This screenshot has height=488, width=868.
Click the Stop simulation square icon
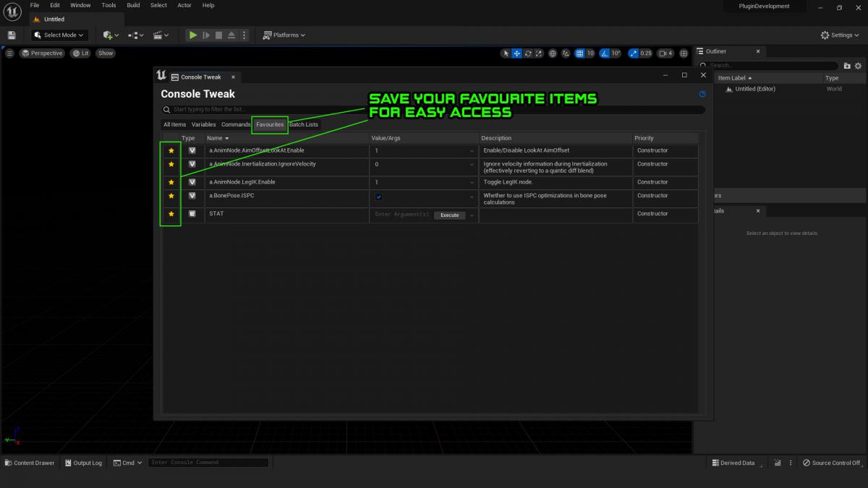pyautogui.click(x=219, y=35)
